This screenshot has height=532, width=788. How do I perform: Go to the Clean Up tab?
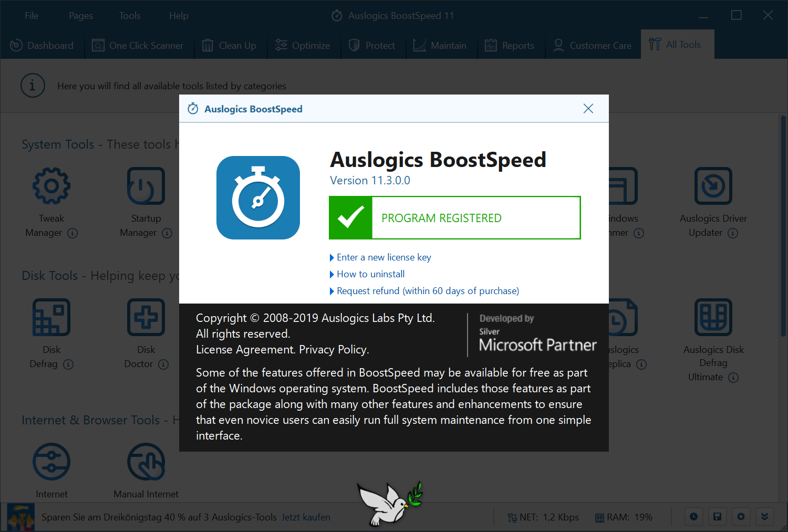[230, 45]
